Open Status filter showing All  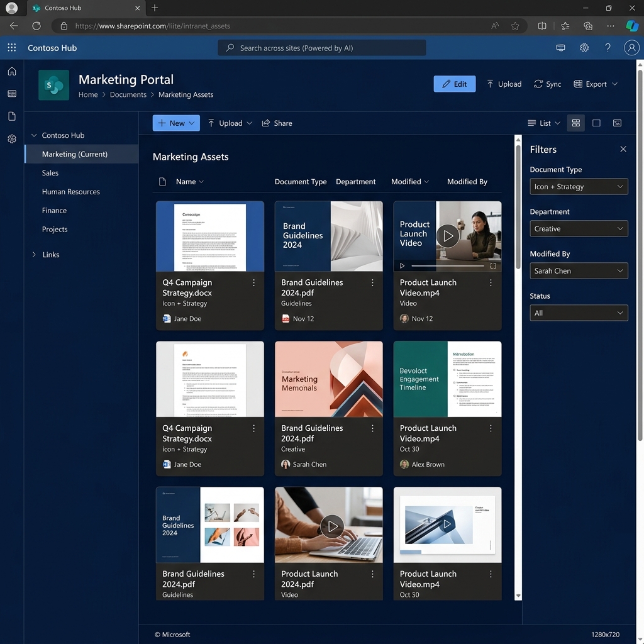tap(579, 313)
